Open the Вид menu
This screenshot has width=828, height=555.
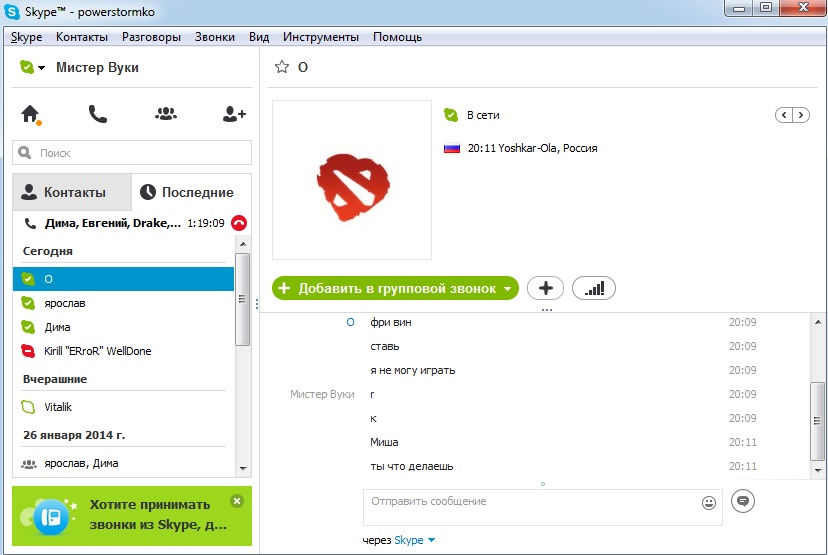(x=259, y=37)
